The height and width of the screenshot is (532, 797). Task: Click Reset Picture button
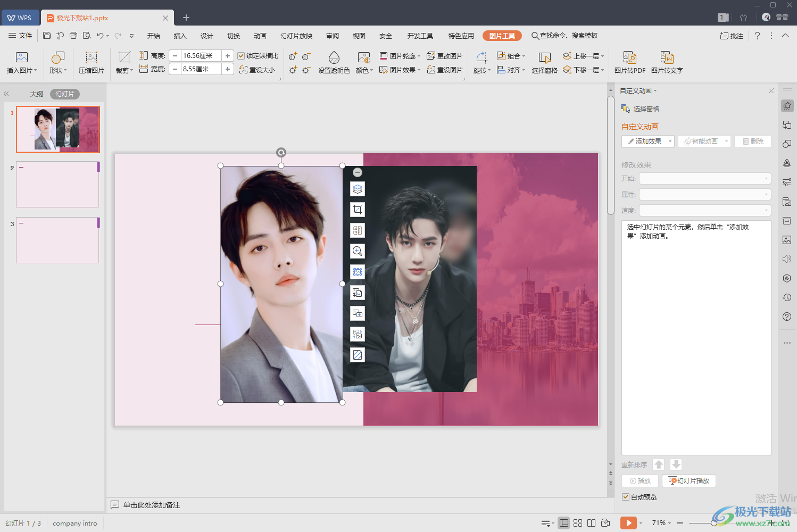click(x=445, y=70)
